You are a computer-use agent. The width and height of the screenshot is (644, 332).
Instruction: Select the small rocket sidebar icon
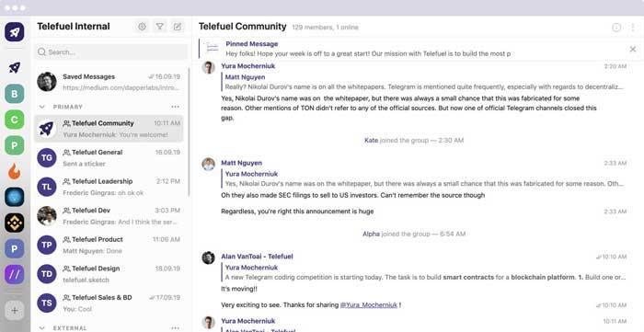pyautogui.click(x=15, y=68)
